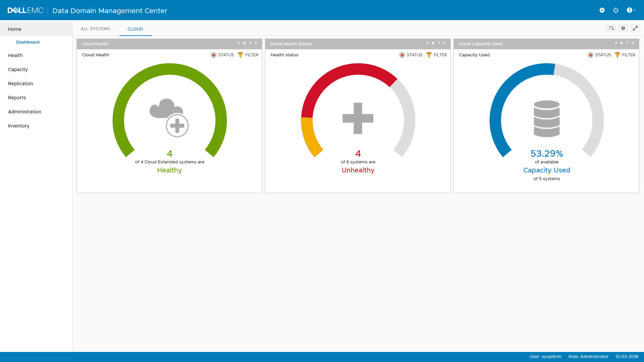
Task: Collapse the Cloud Health Status widget header
Action: click(x=427, y=43)
